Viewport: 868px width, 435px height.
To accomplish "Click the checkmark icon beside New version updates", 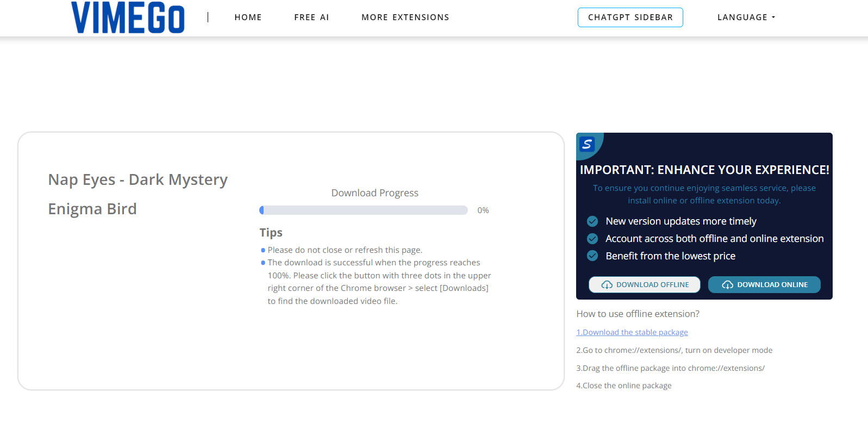I will click(x=592, y=221).
